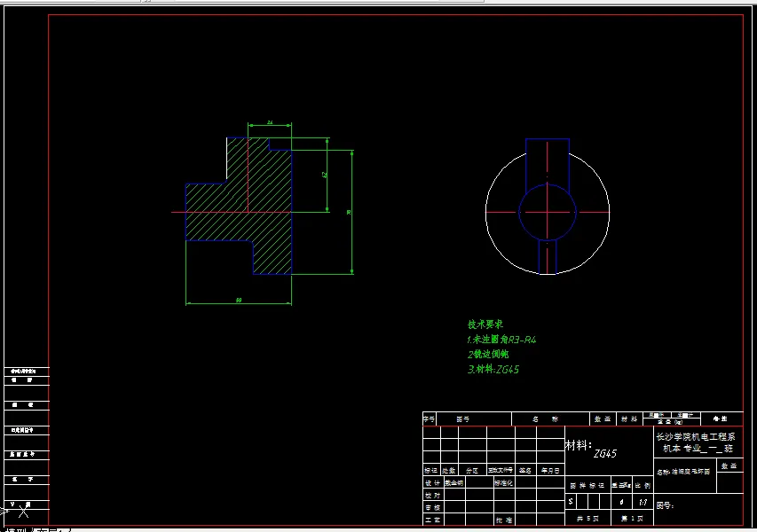Select the '59' horizontal dimension text
The width and height of the screenshot is (757, 532).
239,300
